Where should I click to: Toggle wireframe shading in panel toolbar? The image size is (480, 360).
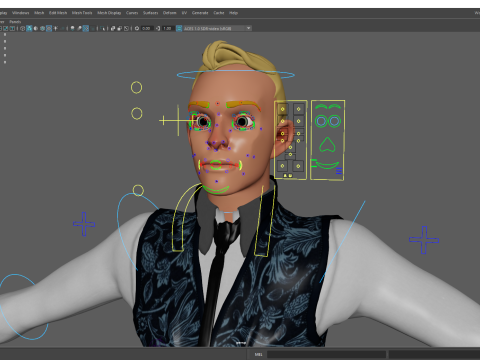(22, 28)
